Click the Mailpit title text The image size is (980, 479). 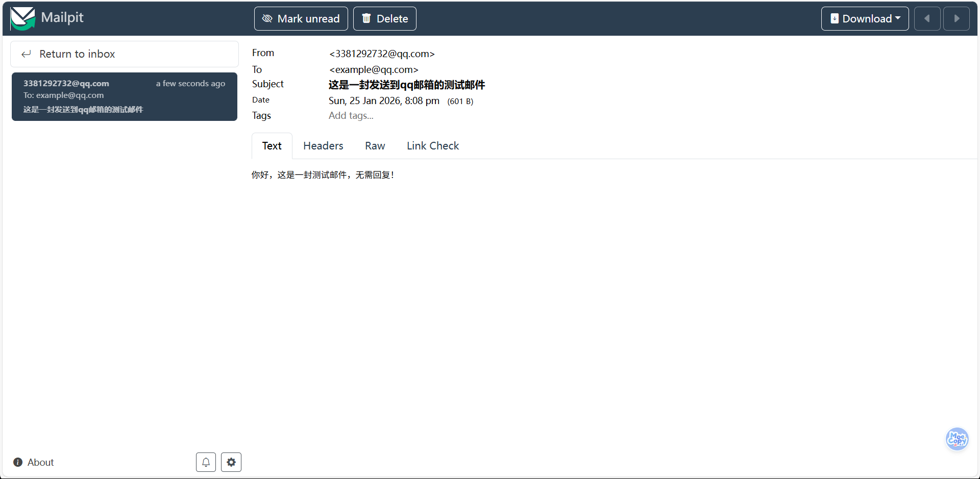click(62, 17)
